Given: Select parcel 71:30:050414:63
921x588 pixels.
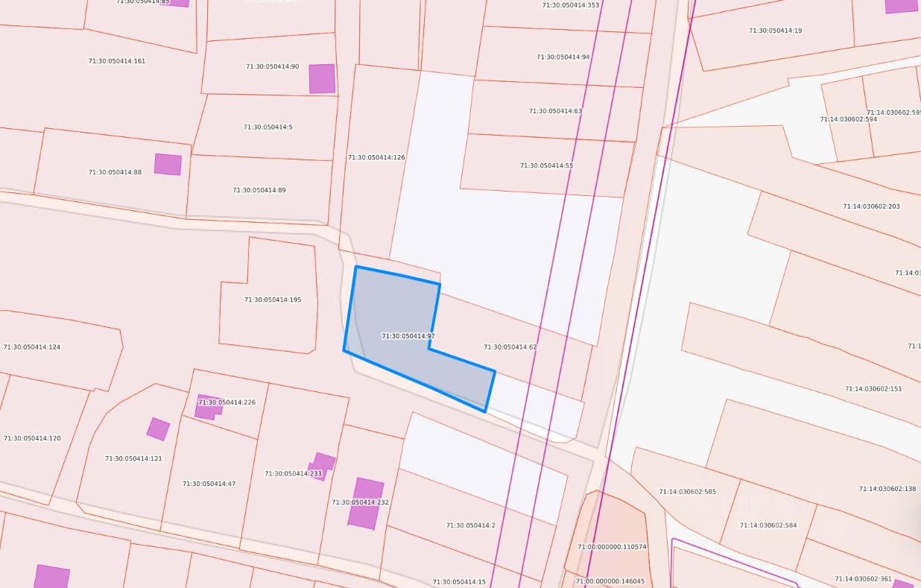Looking at the screenshot, I should click(x=555, y=111).
